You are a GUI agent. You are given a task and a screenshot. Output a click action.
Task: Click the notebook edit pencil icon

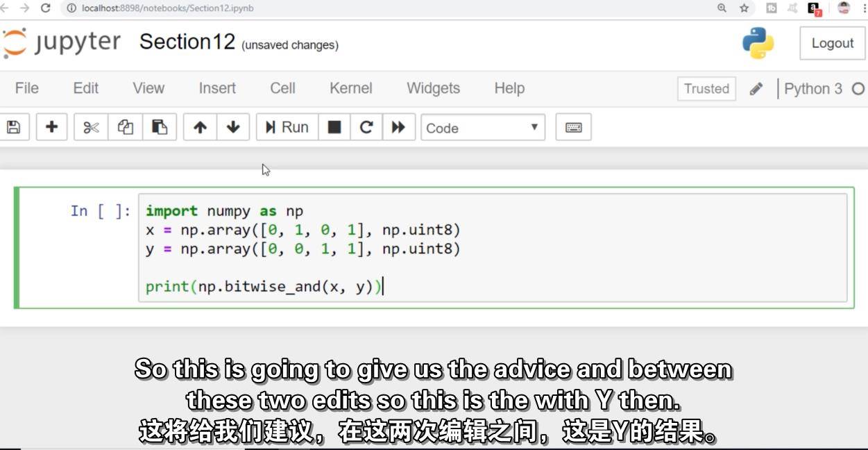click(x=756, y=88)
